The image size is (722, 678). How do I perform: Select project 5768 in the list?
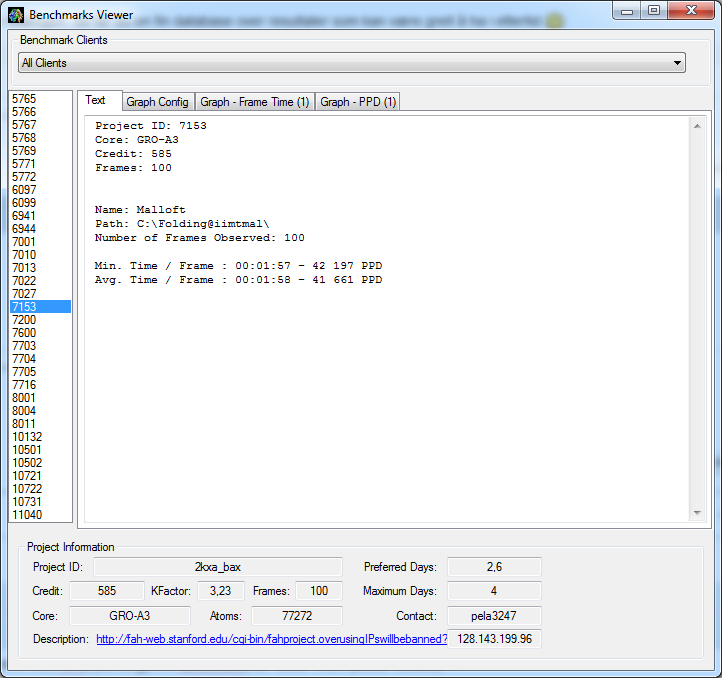click(x=40, y=138)
